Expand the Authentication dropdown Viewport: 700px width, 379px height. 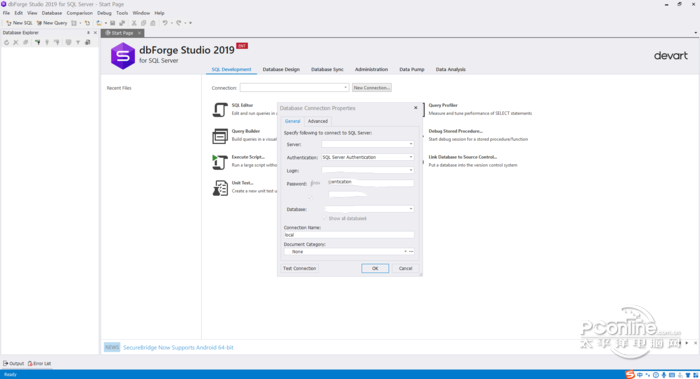(411, 157)
